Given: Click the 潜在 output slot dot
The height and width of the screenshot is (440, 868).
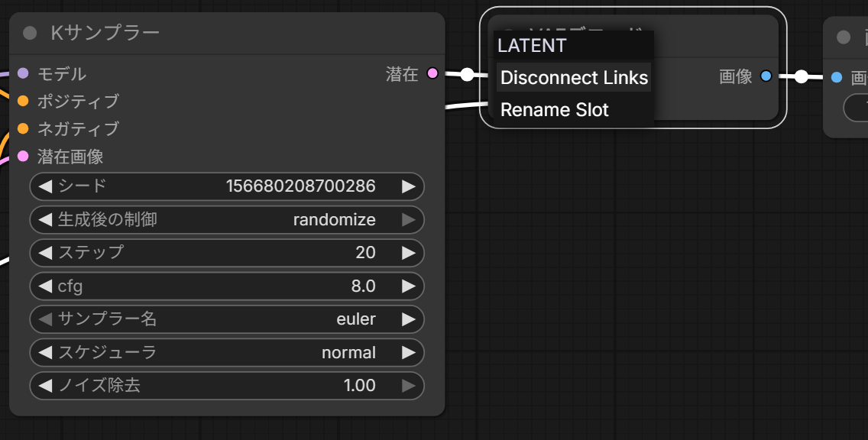Looking at the screenshot, I should coord(433,73).
